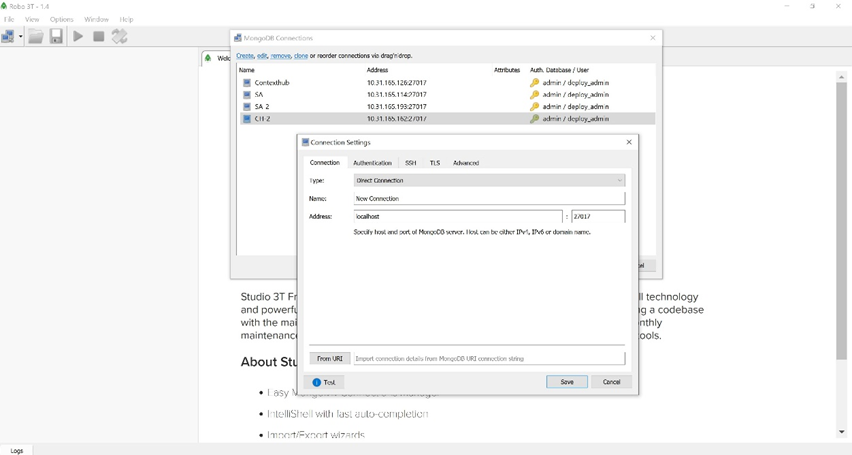The height and width of the screenshot is (455, 852).
Task: Open the connect icon's dropdown arrow
Action: (x=21, y=36)
